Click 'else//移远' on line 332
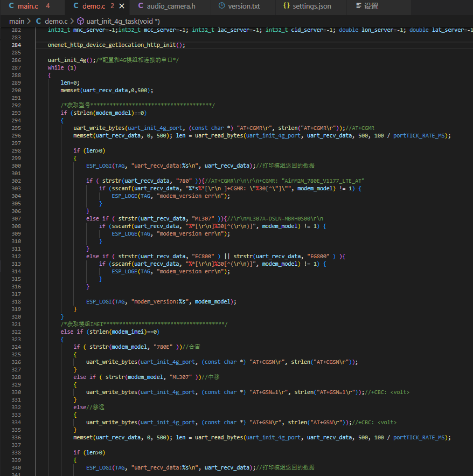The height and width of the screenshot is (476, 473). (x=88, y=407)
